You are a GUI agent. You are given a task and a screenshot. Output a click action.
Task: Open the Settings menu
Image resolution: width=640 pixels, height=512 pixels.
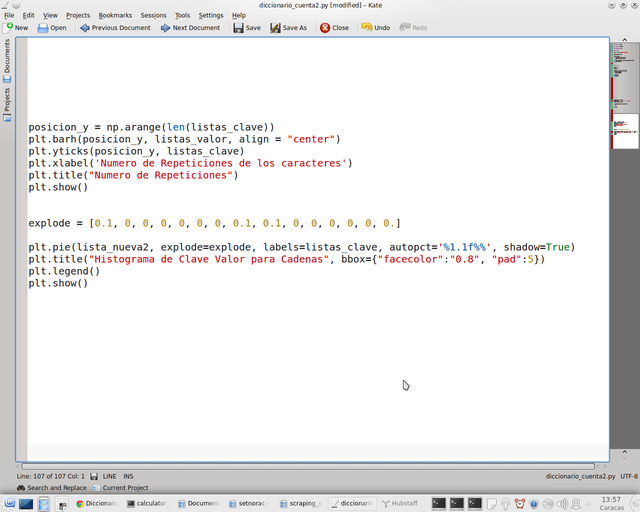211,16
